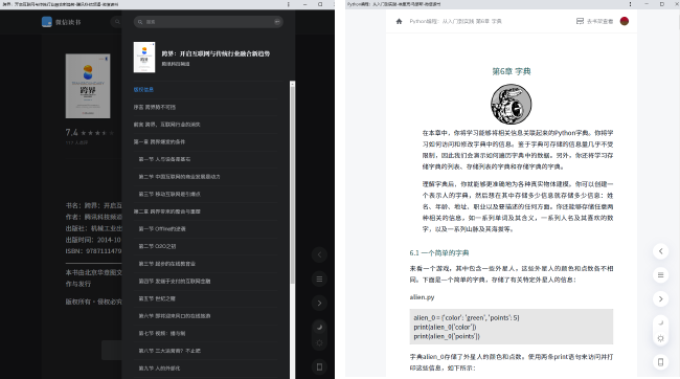Viewport: 680px width, 379px height.
Task: Open the 第五节 section entry
Action: point(157,298)
